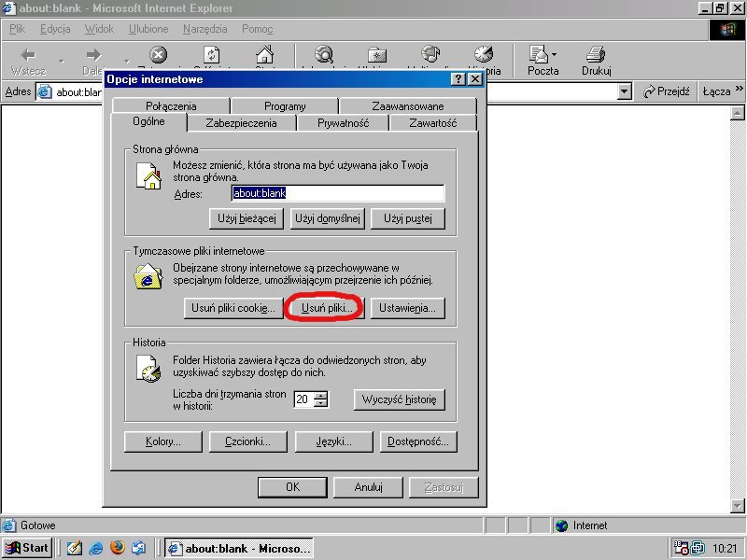Click the Multimedia toolbar icon
The image size is (747, 560).
click(430, 55)
